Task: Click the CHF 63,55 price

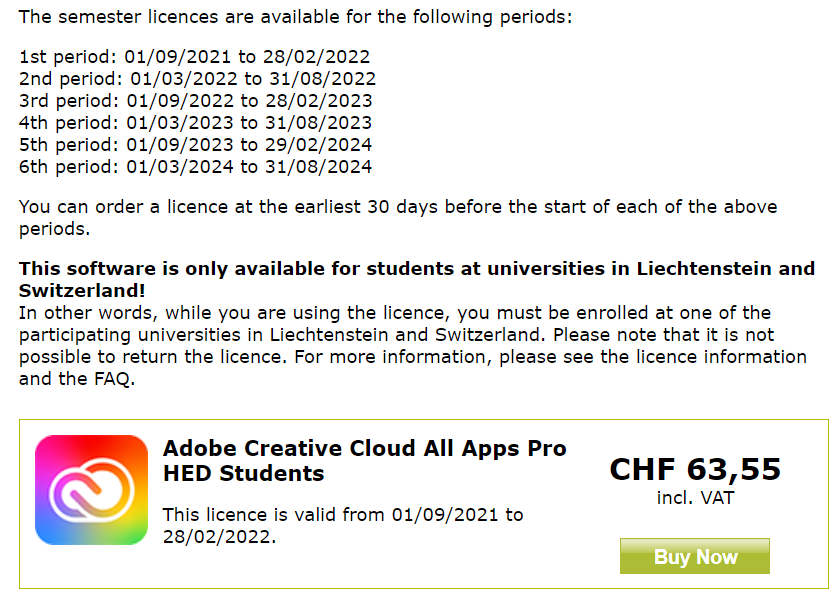Action: [695, 469]
